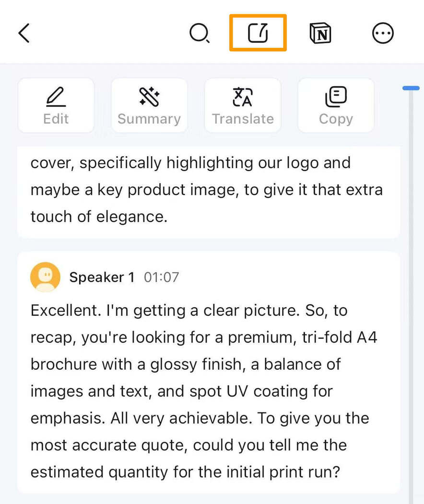
Task: Choose the Summary button label
Action: (149, 119)
